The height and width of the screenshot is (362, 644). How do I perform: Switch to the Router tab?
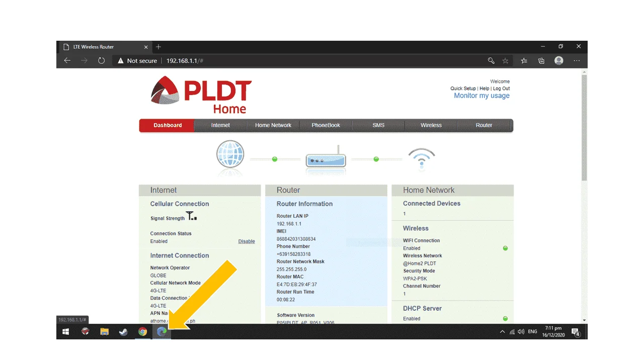(x=484, y=125)
